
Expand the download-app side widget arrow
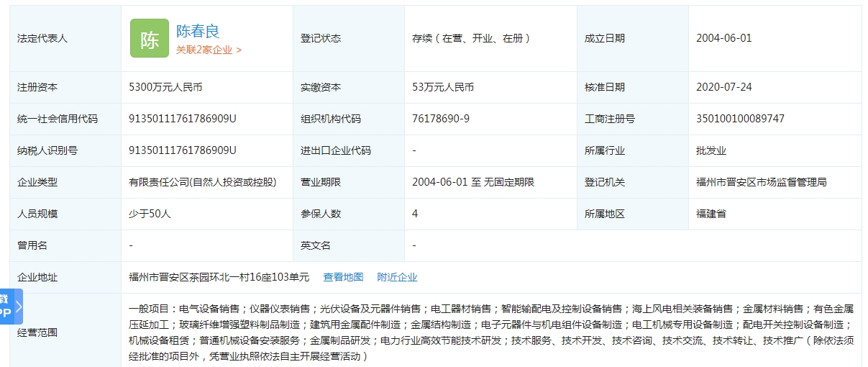19,307
